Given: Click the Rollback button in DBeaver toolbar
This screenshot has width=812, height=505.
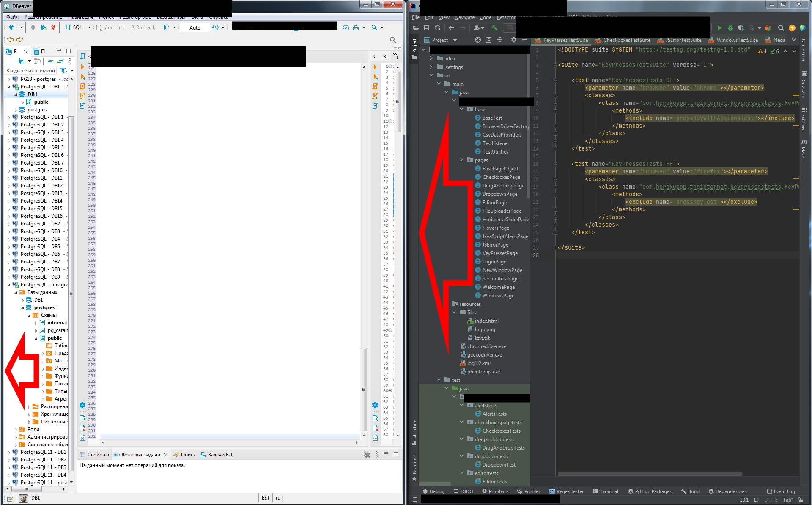Looking at the screenshot, I should (x=141, y=27).
